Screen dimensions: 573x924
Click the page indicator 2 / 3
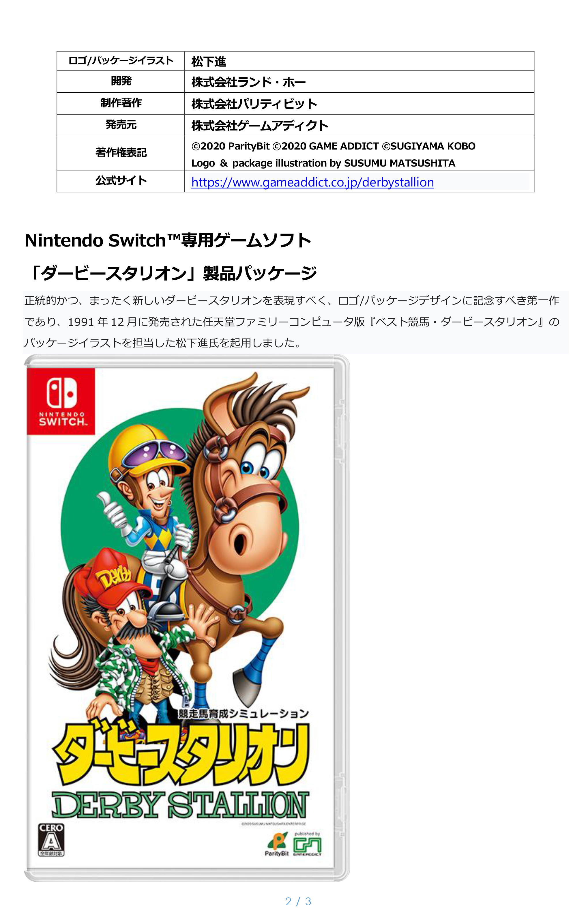pos(298,902)
